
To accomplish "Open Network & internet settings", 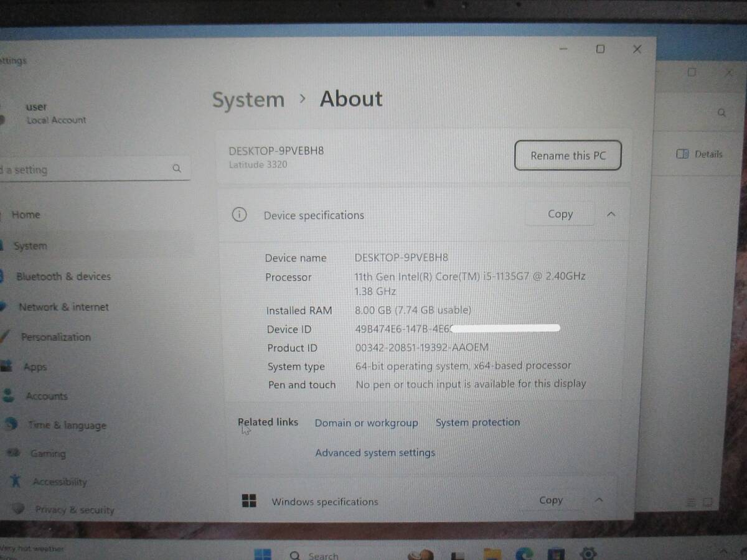I will [63, 307].
